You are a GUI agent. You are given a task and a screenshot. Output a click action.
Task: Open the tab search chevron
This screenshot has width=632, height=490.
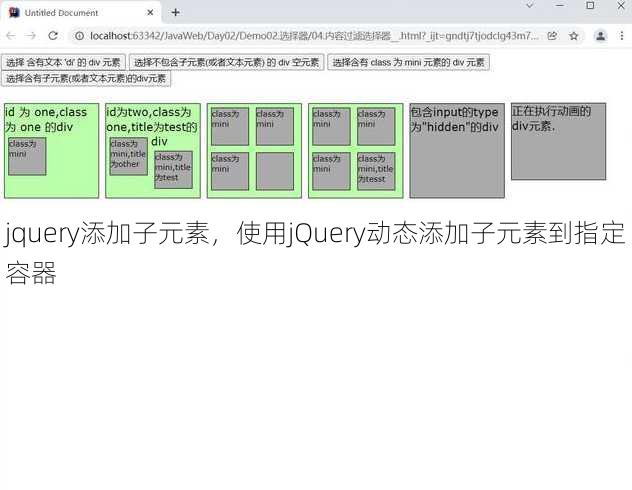530,5
